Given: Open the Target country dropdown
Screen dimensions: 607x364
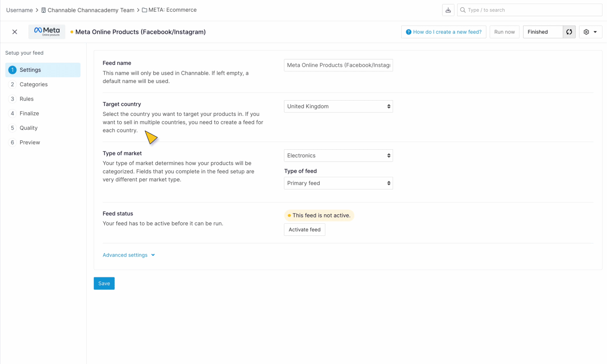Looking at the screenshot, I should click(x=338, y=106).
